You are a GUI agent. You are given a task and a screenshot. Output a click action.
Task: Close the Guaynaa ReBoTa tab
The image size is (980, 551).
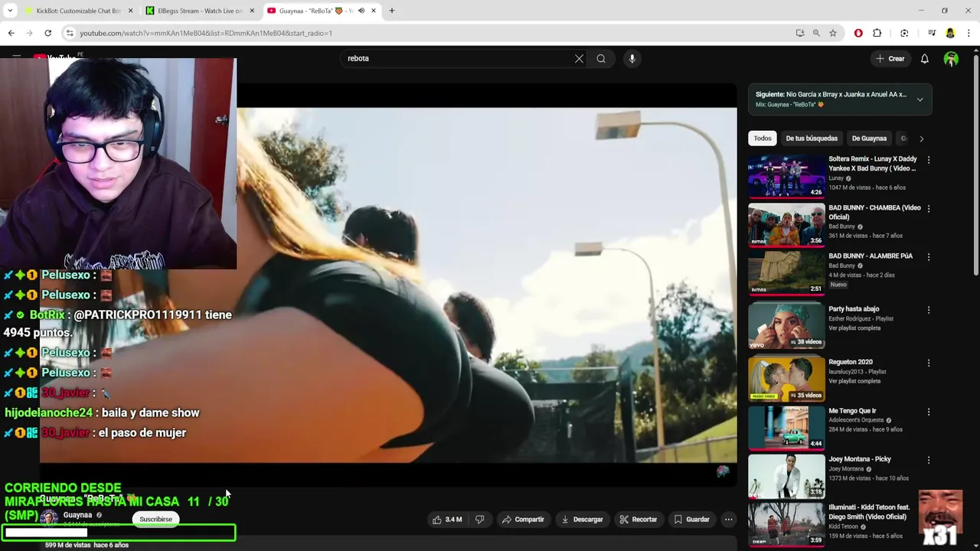coord(374,11)
